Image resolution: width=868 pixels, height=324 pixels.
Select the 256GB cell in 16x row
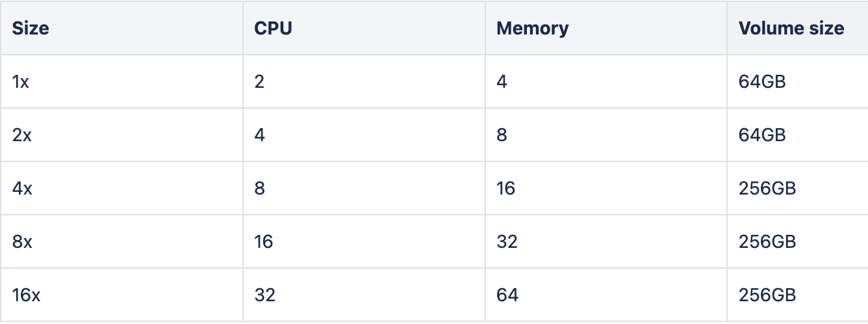[767, 295]
